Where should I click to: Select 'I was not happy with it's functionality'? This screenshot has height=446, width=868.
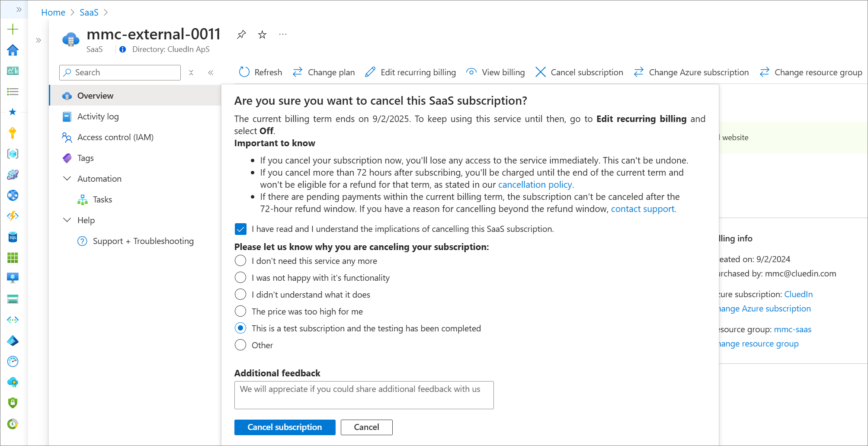(240, 278)
